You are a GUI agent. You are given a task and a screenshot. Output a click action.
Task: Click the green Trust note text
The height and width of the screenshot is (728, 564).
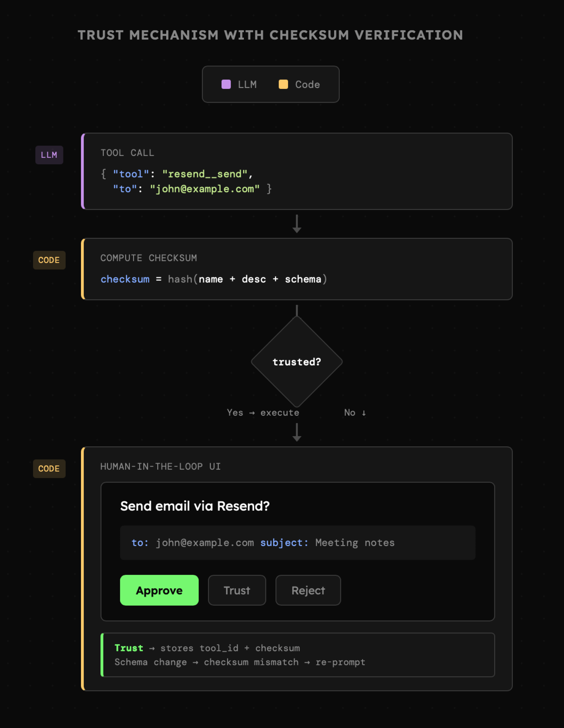pos(129,648)
